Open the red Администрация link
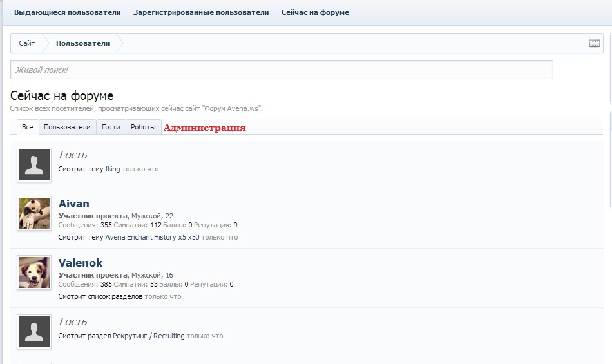The image size is (612, 364). pyautogui.click(x=204, y=128)
